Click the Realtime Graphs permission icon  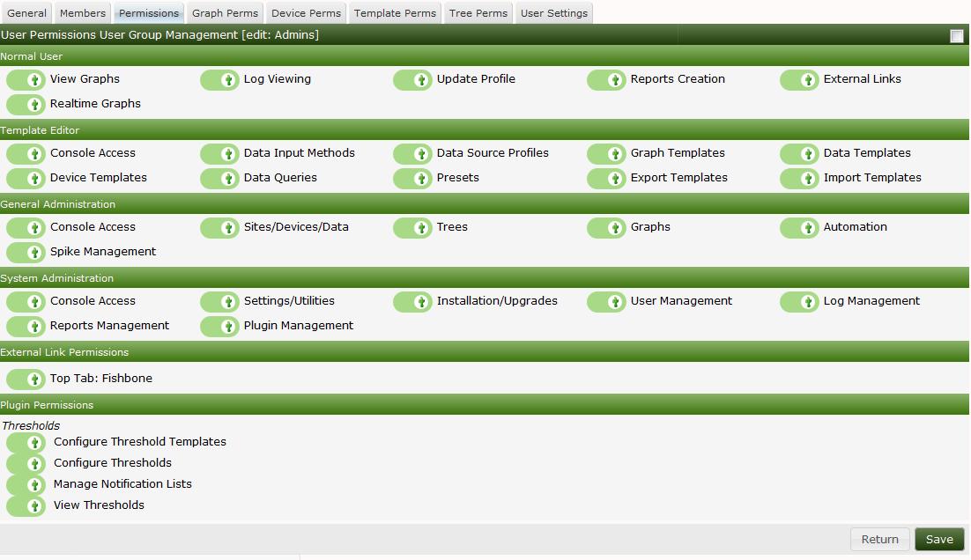pos(26,104)
